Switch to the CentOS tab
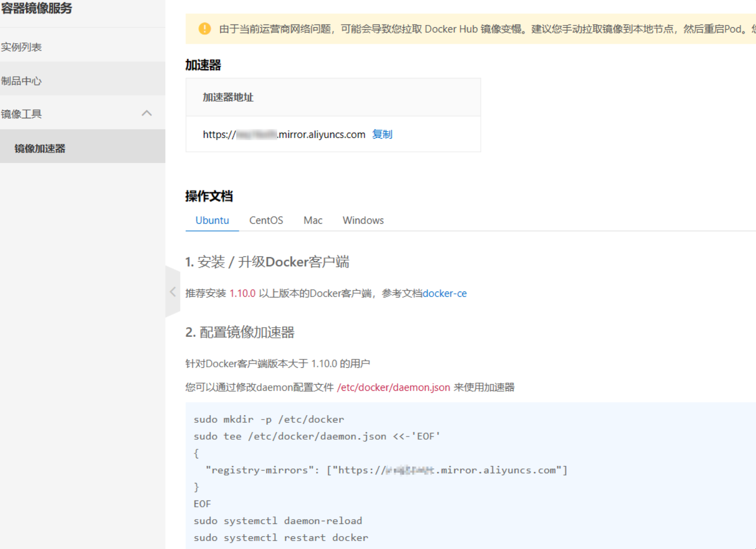Screen dimensions: 756x549 [x=266, y=220]
